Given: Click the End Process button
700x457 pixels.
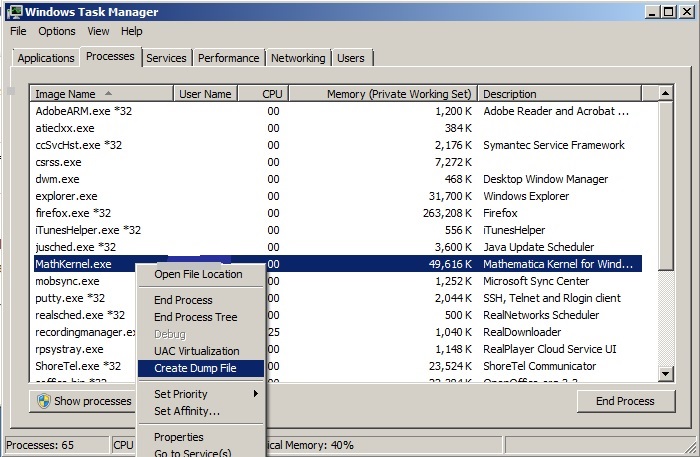Looking at the screenshot, I should (x=626, y=401).
